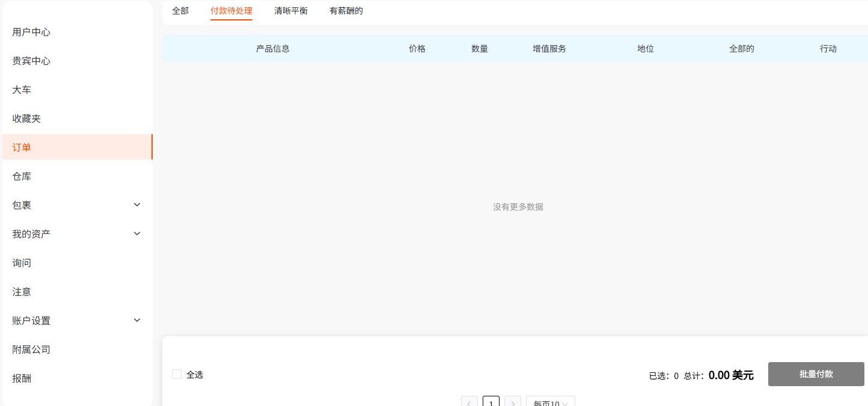
Task: Click the 全部的 column header
Action: (x=742, y=49)
